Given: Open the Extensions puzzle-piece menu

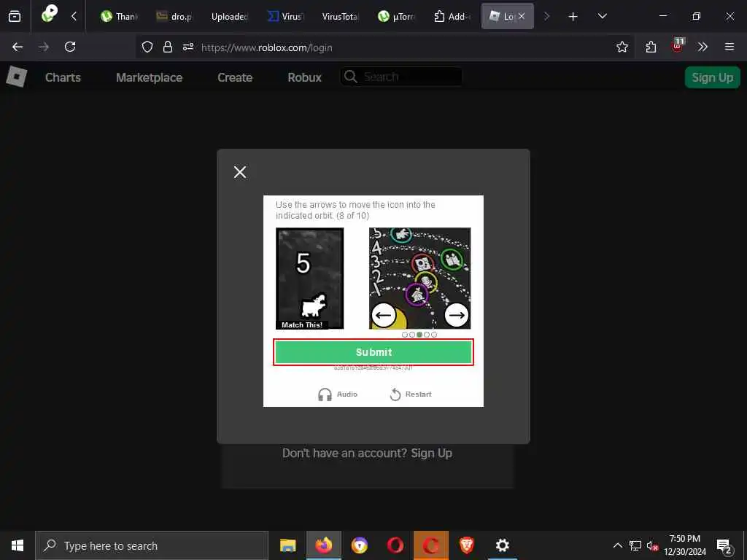Looking at the screenshot, I should pos(651,47).
